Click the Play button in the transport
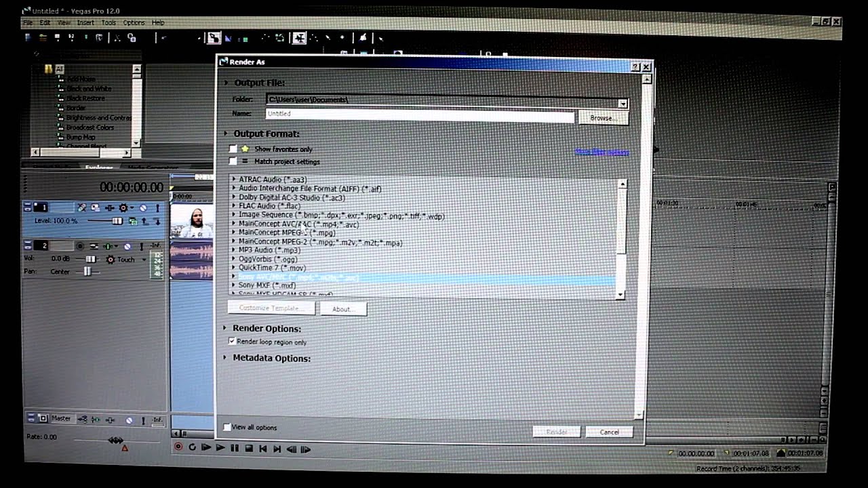The width and height of the screenshot is (868, 488). tap(220, 447)
